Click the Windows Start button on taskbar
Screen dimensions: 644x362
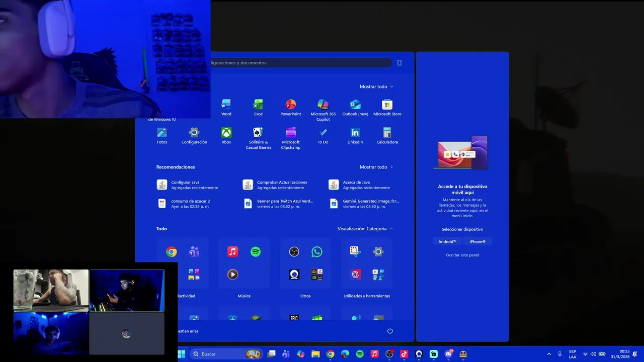tap(182, 354)
